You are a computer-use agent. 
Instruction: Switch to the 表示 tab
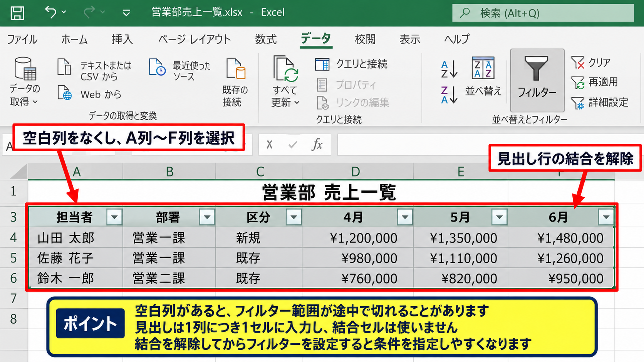410,39
